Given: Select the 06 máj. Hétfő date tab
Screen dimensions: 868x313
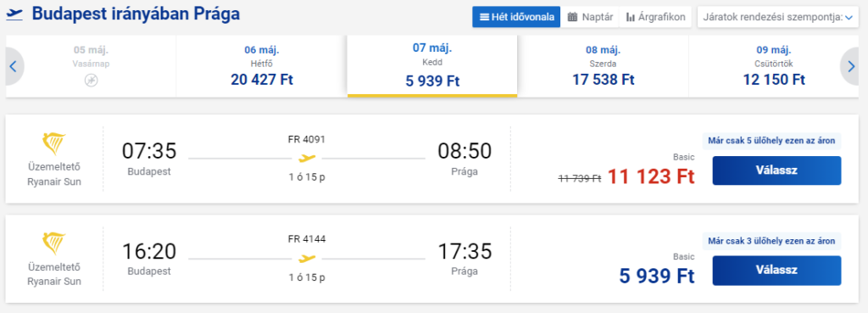Looking at the screenshot, I should tap(262, 67).
